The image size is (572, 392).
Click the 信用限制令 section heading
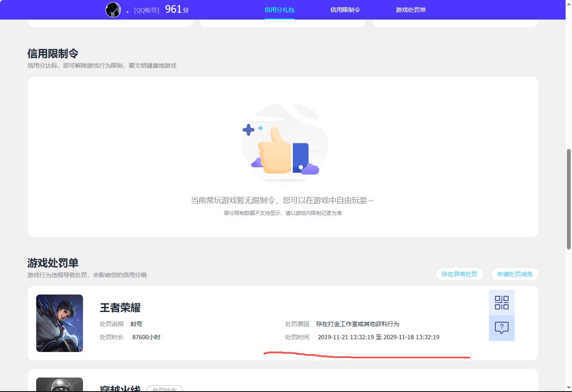[53, 54]
